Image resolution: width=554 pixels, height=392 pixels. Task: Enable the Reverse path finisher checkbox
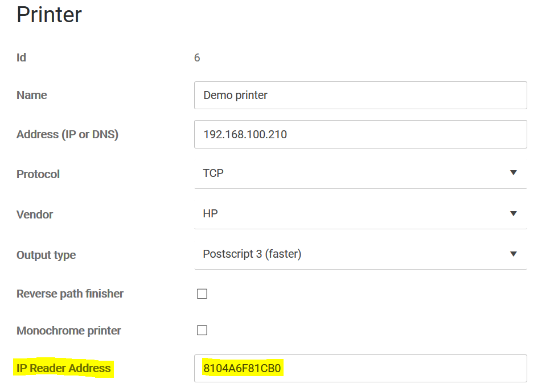click(202, 294)
